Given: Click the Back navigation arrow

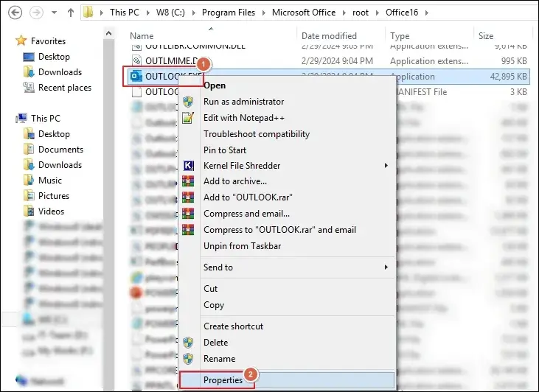Looking at the screenshot, I should coord(15,13).
